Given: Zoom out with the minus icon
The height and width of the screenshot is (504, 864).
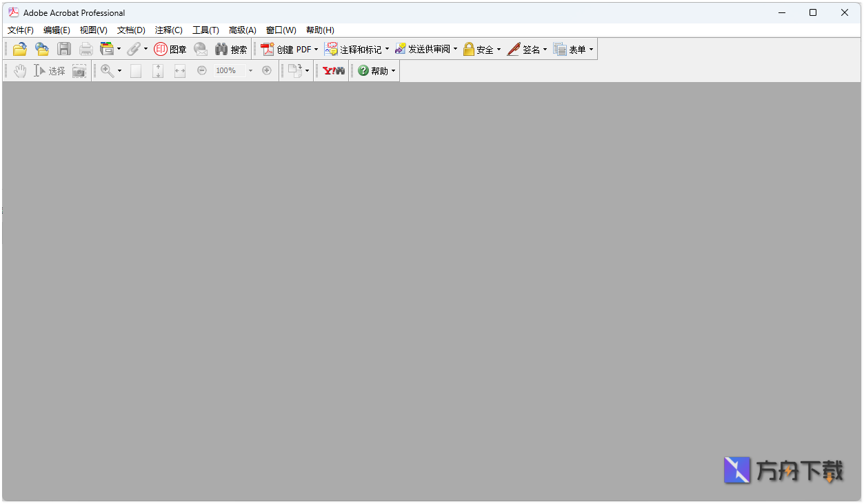Looking at the screenshot, I should (201, 70).
